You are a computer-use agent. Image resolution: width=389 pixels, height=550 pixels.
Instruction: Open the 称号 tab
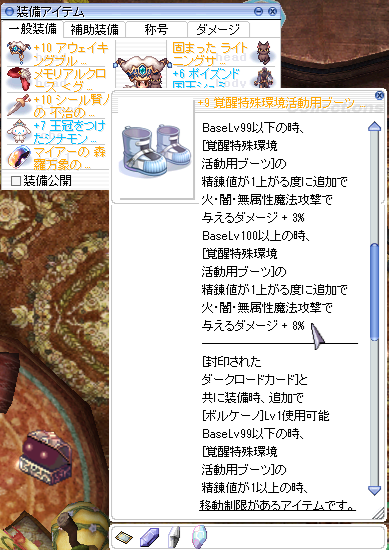tap(156, 30)
